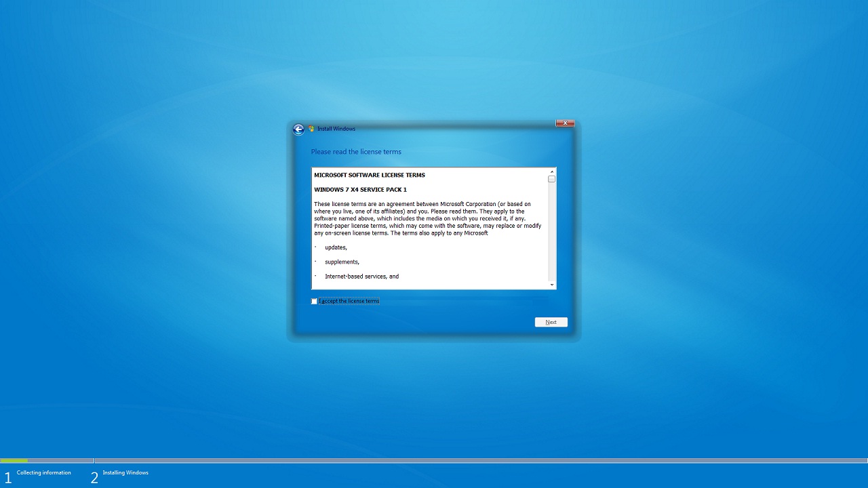Screen dimensions: 868x488
Task: Click the 'updates,' bullet line
Action: [336, 247]
